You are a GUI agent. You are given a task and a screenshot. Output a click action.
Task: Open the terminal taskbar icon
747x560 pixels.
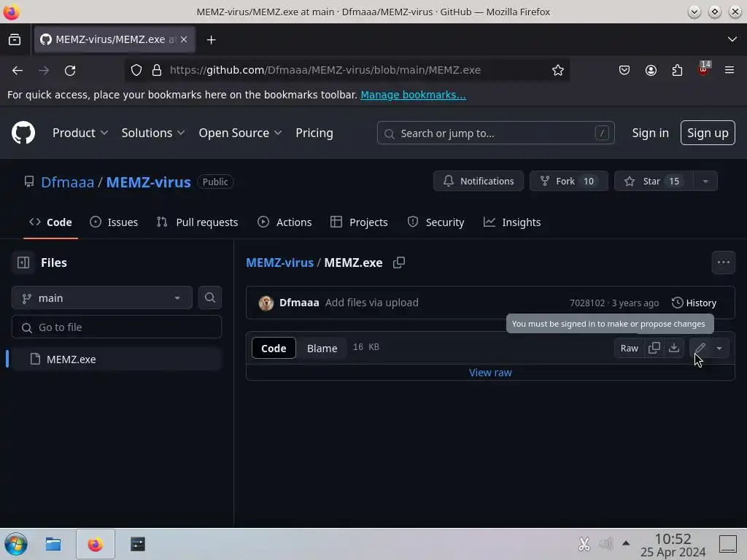coord(138,544)
